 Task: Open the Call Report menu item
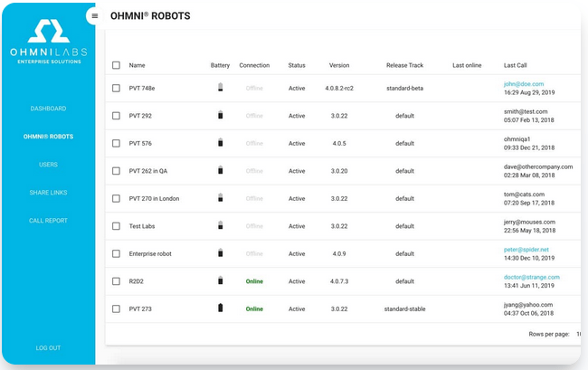click(x=48, y=221)
